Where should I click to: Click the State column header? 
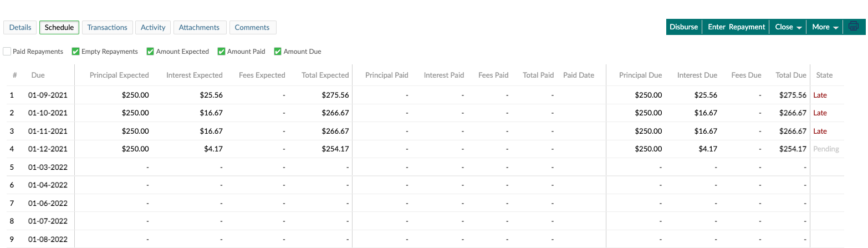tap(824, 75)
